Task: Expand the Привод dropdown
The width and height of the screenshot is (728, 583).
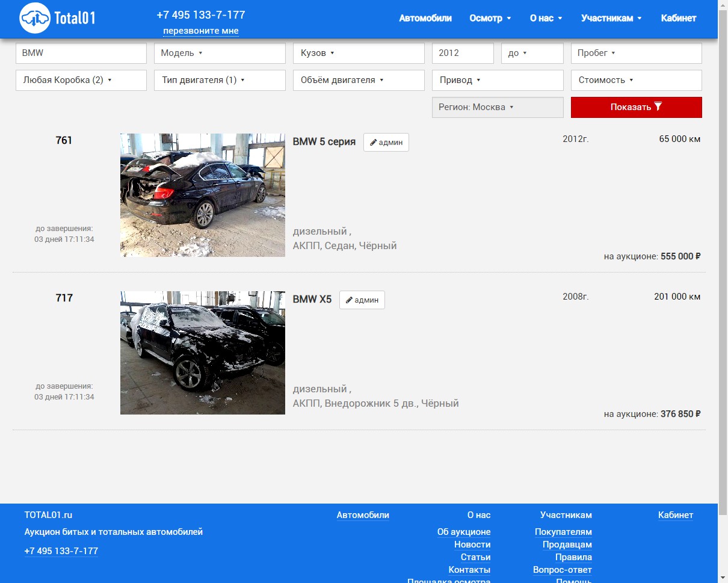Action: pyautogui.click(x=498, y=80)
